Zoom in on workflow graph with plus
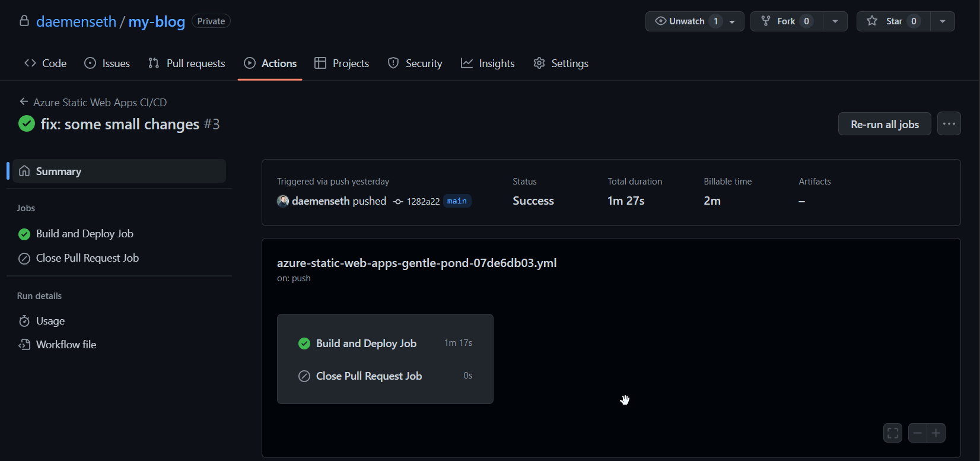This screenshot has width=980, height=461. (x=936, y=433)
